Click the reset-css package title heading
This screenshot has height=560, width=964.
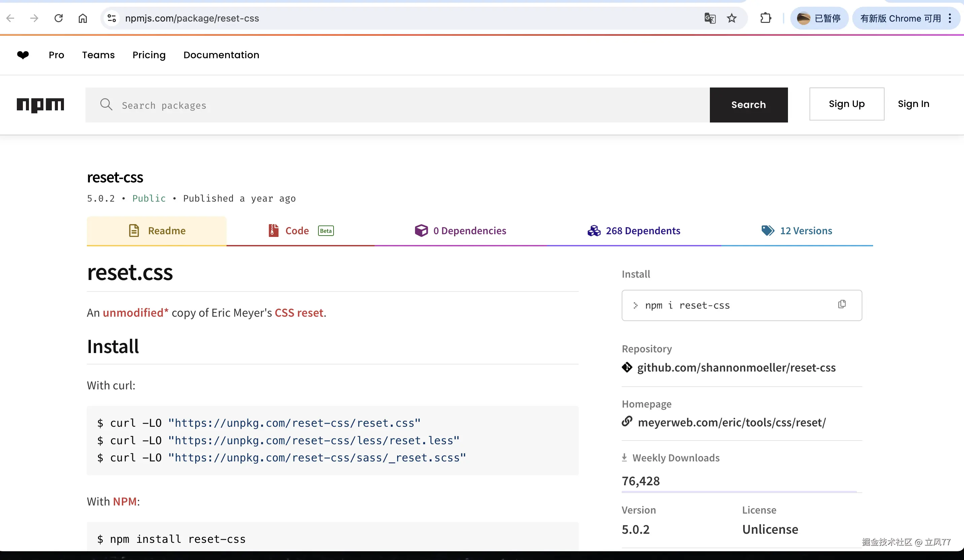[x=115, y=177]
